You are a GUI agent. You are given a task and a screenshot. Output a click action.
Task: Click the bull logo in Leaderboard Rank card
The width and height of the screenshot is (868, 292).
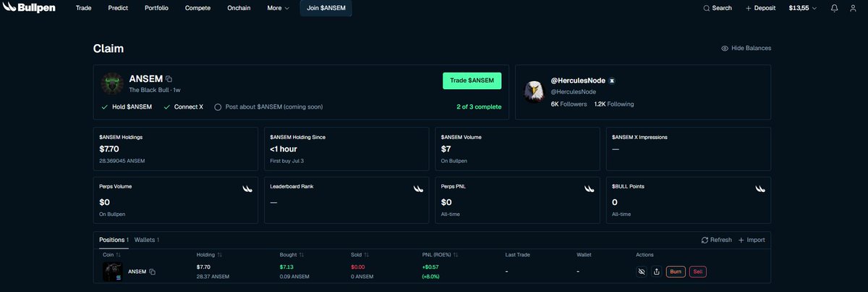tap(419, 188)
